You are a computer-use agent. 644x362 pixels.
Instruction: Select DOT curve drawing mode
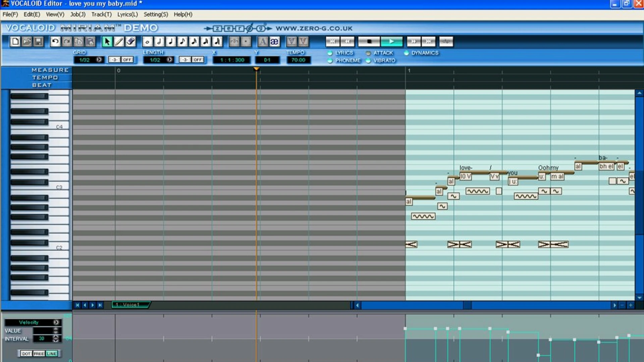[26, 354]
